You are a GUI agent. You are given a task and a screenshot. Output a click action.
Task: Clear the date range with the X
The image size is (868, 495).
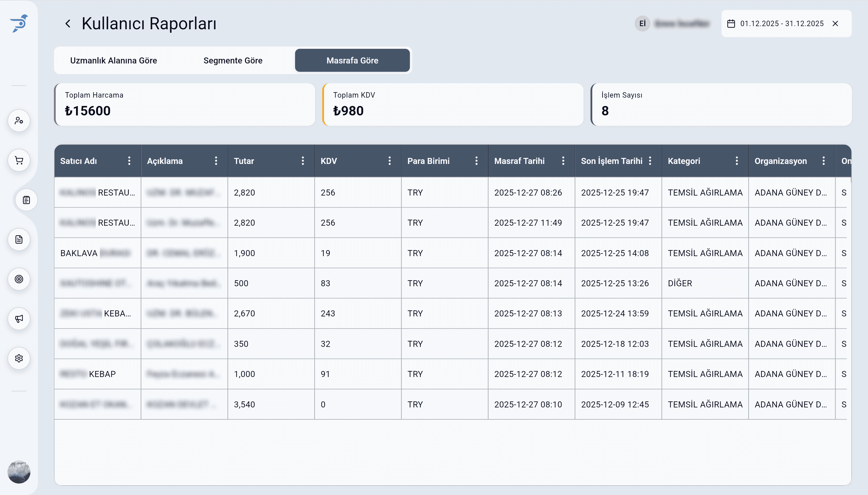pyautogui.click(x=835, y=24)
